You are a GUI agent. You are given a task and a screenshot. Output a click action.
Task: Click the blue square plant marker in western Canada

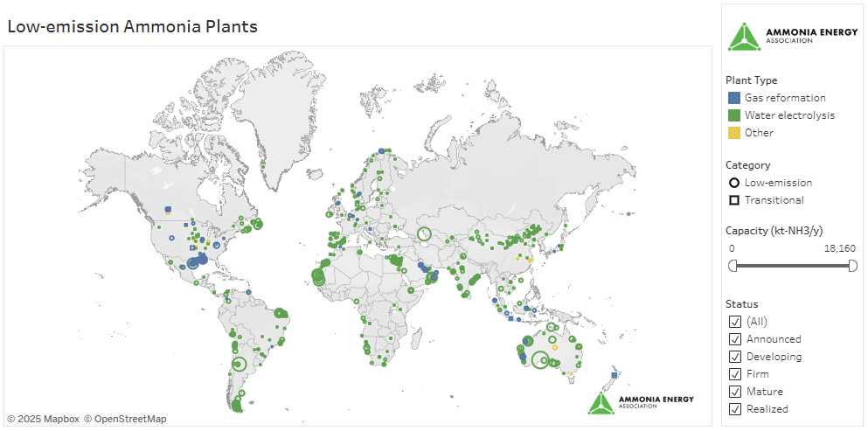coord(168,210)
